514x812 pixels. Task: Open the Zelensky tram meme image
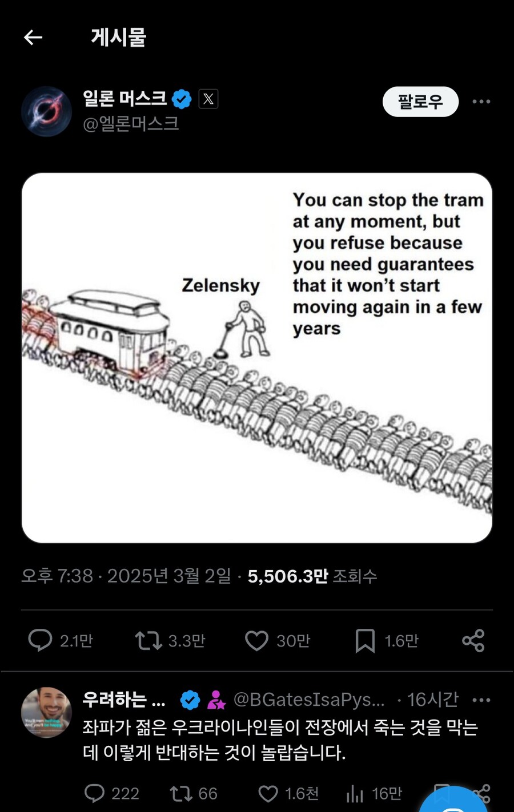click(257, 358)
